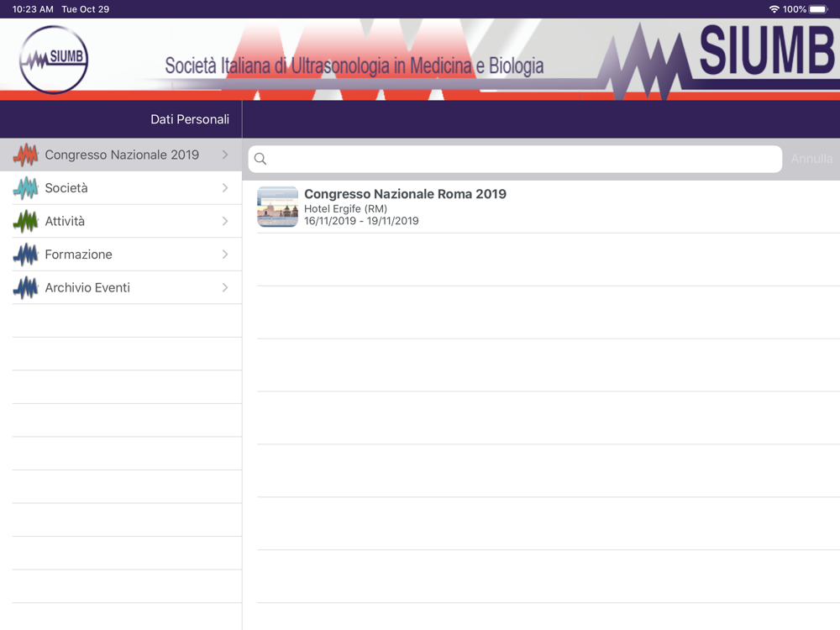The height and width of the screenshot is (630, 840).
Task: Tap the large SIUMB wordmark in banner
Action: pyautogui.click(x=767, y=51)
